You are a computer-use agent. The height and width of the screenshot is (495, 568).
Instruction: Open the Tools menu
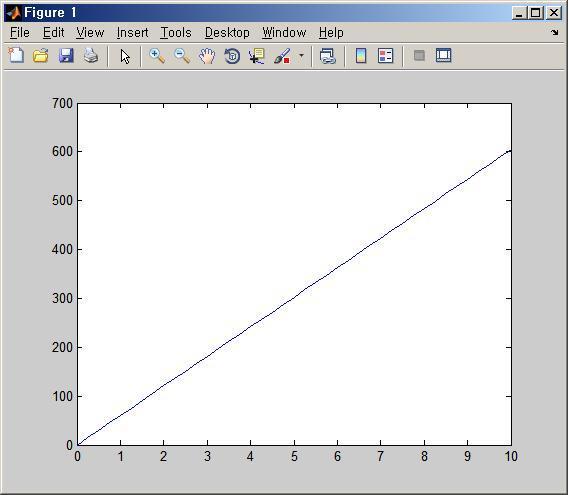[176, 33]
